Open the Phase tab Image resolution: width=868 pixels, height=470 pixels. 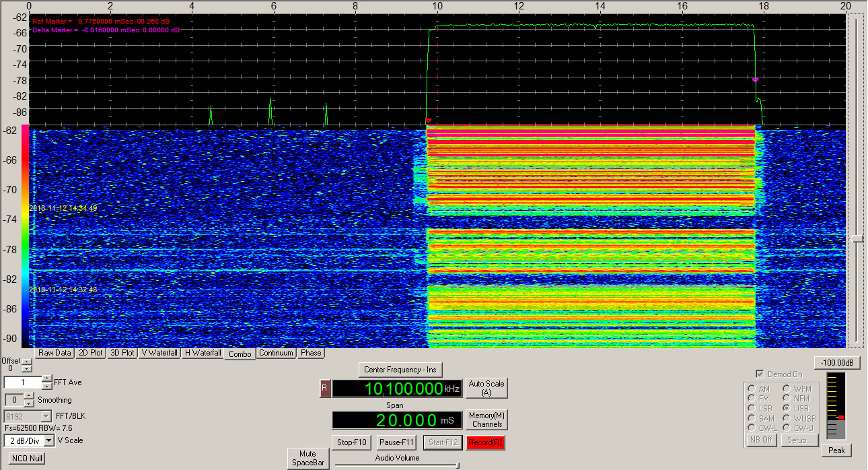point(311,353)
